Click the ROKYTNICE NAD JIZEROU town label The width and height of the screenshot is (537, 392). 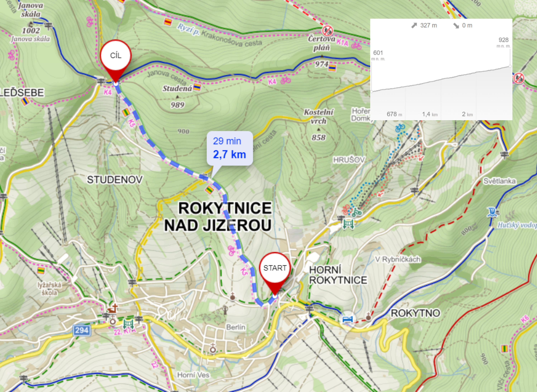pos(218,216)
